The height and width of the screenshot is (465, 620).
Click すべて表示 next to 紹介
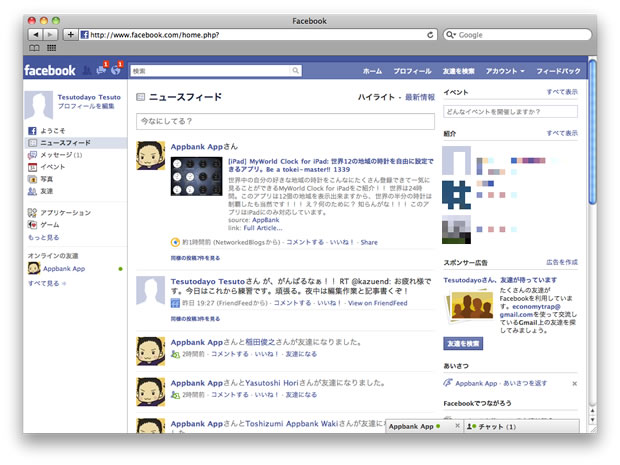(562, 133)
